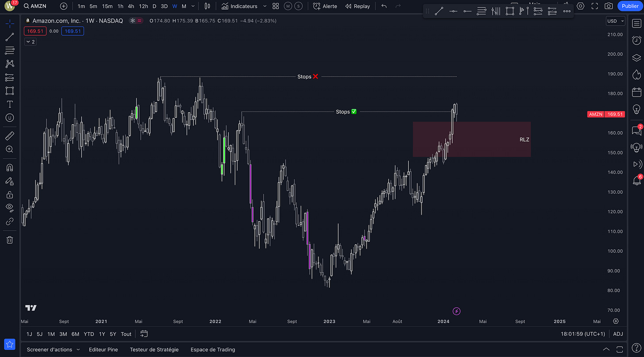Open candlestick chart type selector
644x357 pixels.
tap(207, 6)
